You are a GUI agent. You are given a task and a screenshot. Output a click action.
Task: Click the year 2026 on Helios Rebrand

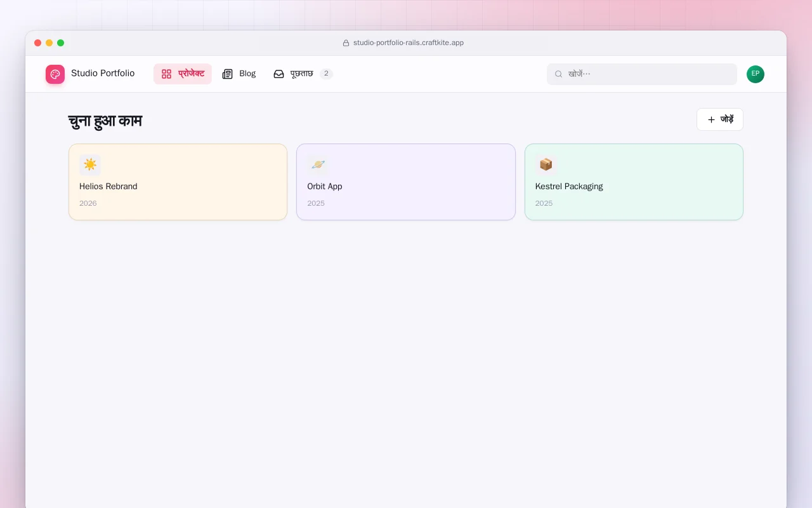88,204
